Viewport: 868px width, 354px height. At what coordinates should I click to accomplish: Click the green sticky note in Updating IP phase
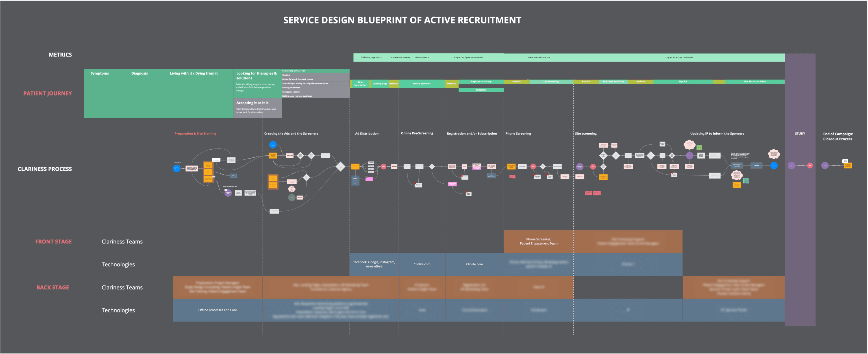(x=700, y=147)
